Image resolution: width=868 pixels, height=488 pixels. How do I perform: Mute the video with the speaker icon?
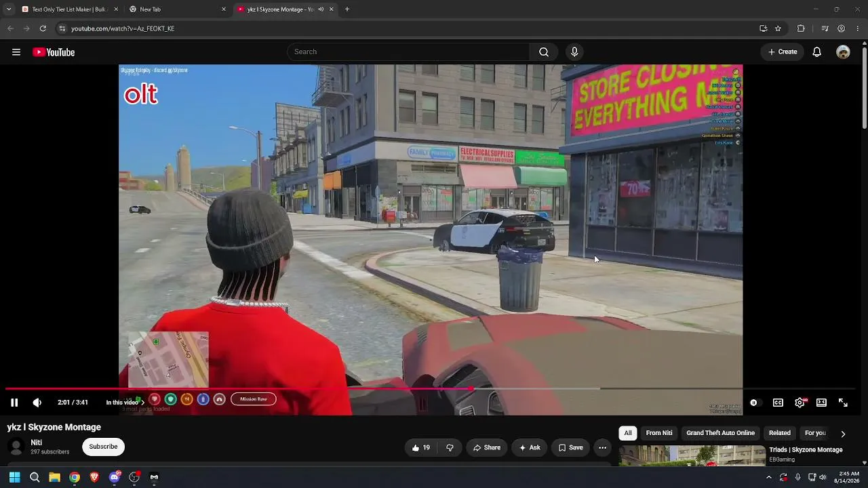point(37,403)
